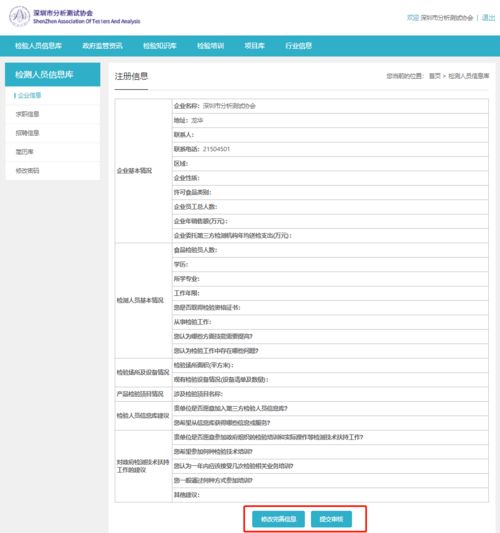Screen dimensions: 500x533
Task: Click the 其他建议 row
Action: (x=330, y=495)
